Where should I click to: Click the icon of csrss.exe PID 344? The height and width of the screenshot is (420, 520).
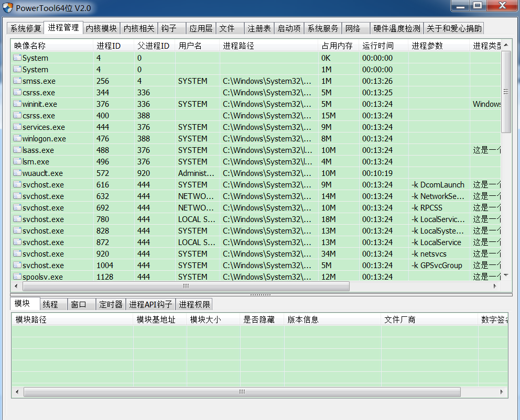point(17,92)
